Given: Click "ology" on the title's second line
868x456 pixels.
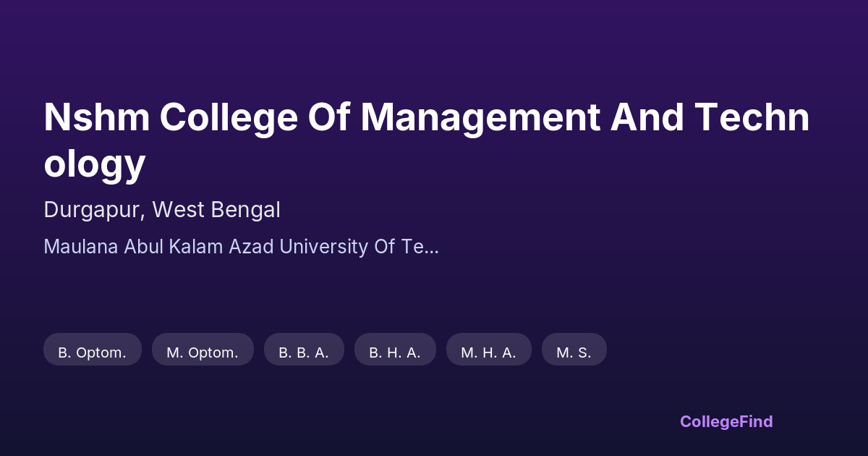Looking at the screenshot, I should tap(94, 163).
